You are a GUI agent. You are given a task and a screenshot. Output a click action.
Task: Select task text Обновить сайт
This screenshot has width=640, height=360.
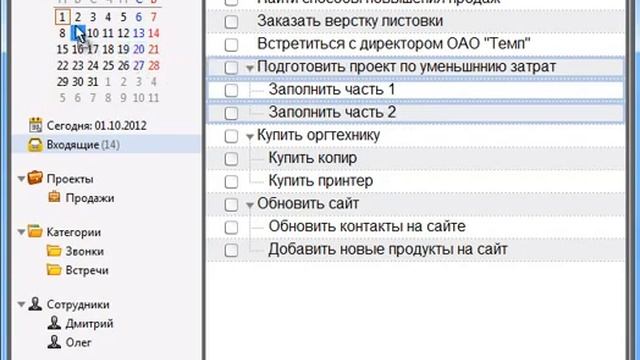point(308,203)
